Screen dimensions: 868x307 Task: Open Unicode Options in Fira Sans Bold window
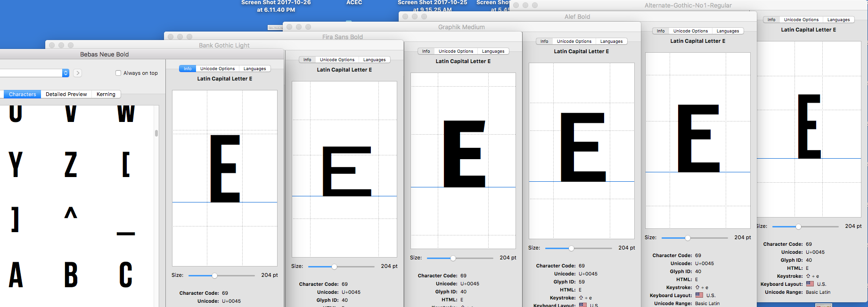(x=456, y=51)
